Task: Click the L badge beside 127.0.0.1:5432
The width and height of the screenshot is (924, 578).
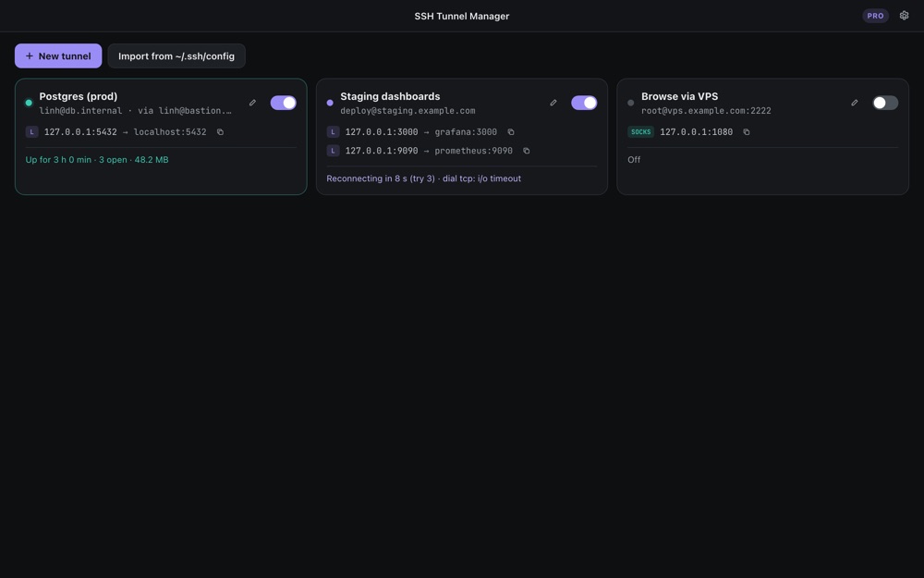Action: tap(31, 132)
